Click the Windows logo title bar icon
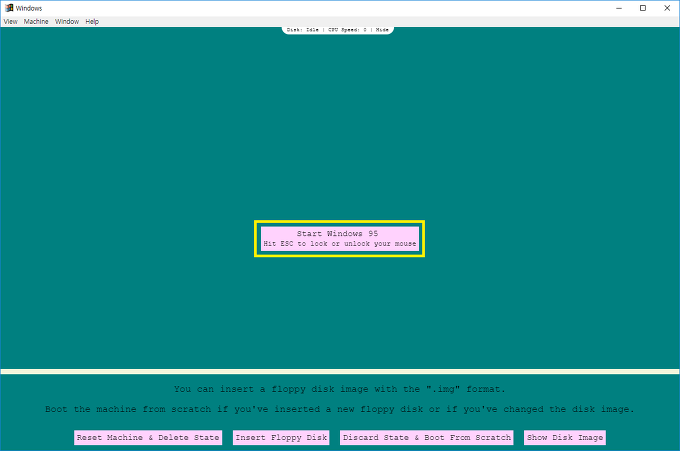 coord(9,8)
